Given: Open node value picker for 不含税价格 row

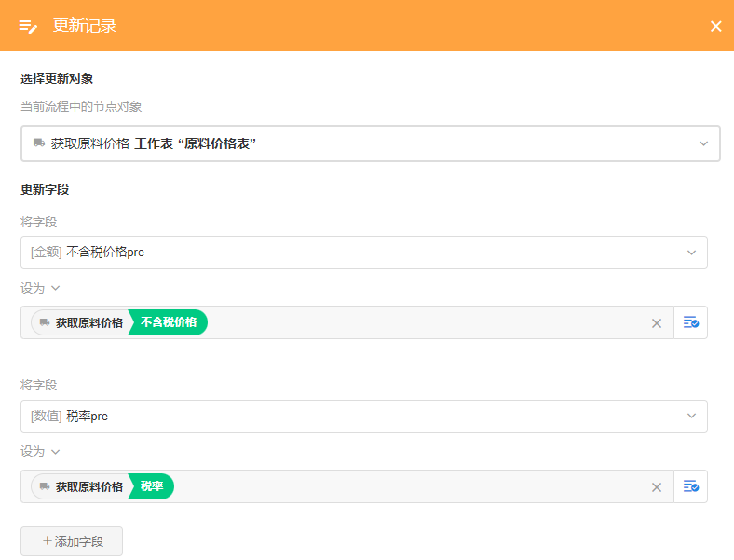Looking at the screenshot, I should coord(690,322).
